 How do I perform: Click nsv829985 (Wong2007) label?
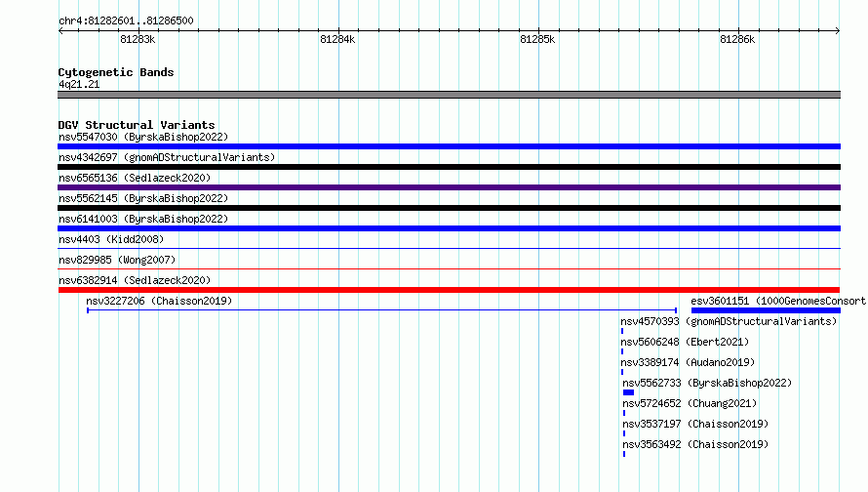117,260
